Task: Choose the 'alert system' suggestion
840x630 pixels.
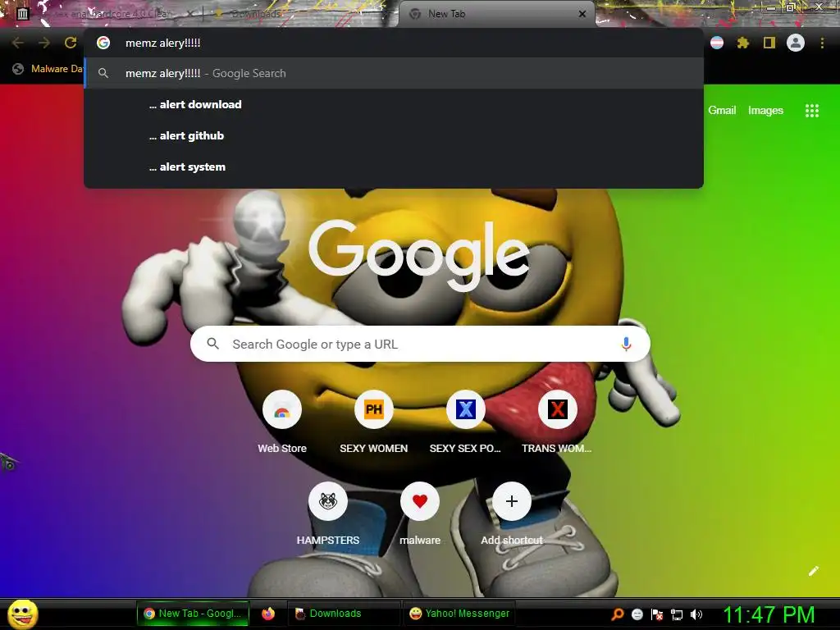Action: 394,167
